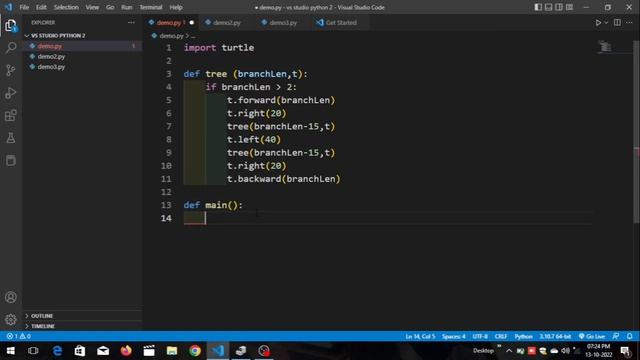Toggle Panel layout button

click(x=549, y=7)
